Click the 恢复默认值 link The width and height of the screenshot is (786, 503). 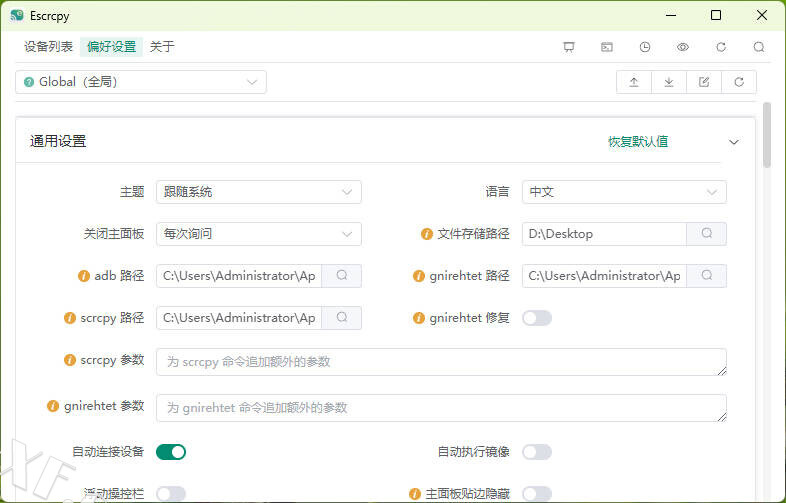[638, 142]
